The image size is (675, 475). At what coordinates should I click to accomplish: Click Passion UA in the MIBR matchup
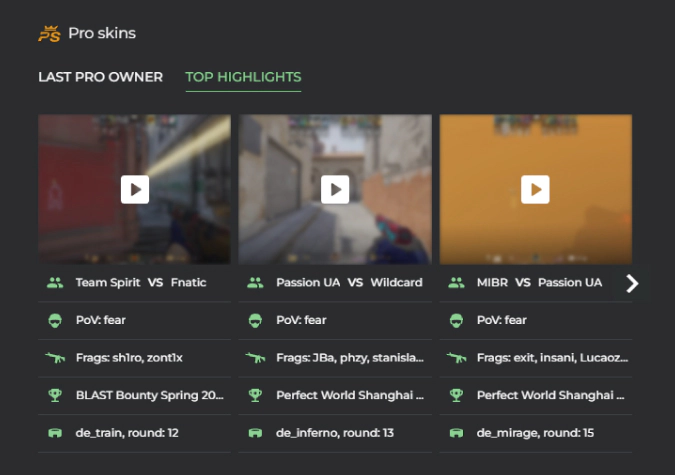pos(570,283)
